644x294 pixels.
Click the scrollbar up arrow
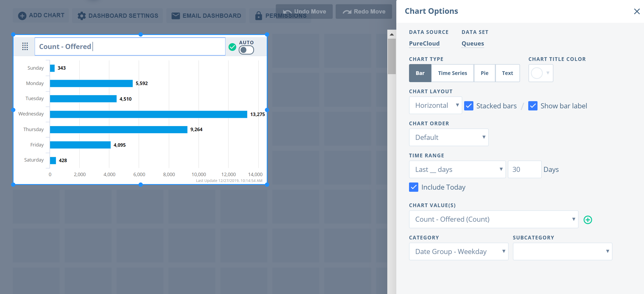[392, 34]
